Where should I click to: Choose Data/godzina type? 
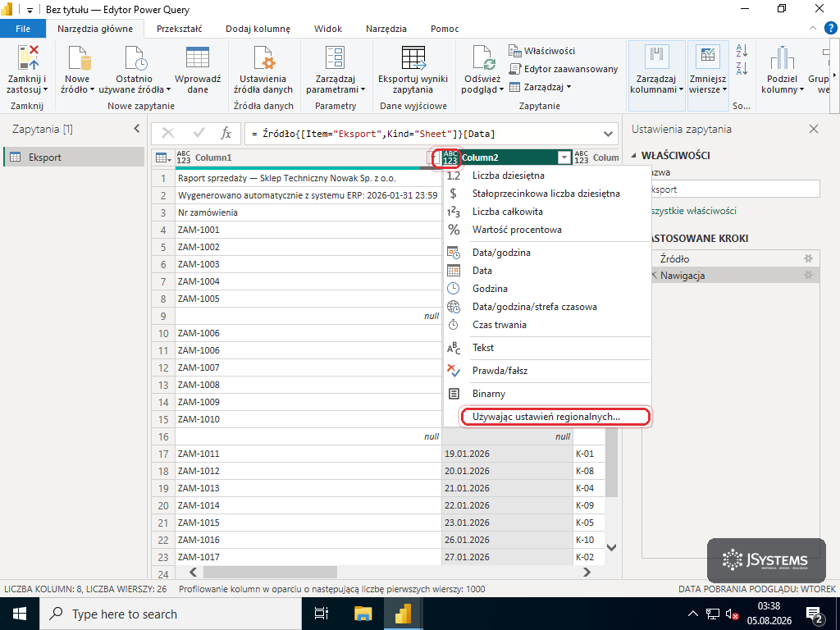[547, 253]
